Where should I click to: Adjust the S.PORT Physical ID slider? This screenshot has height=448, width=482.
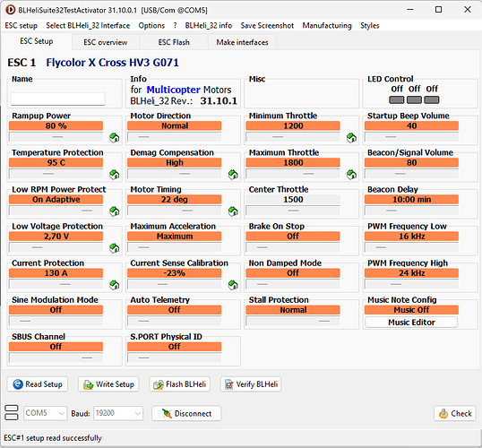point(175,358)
